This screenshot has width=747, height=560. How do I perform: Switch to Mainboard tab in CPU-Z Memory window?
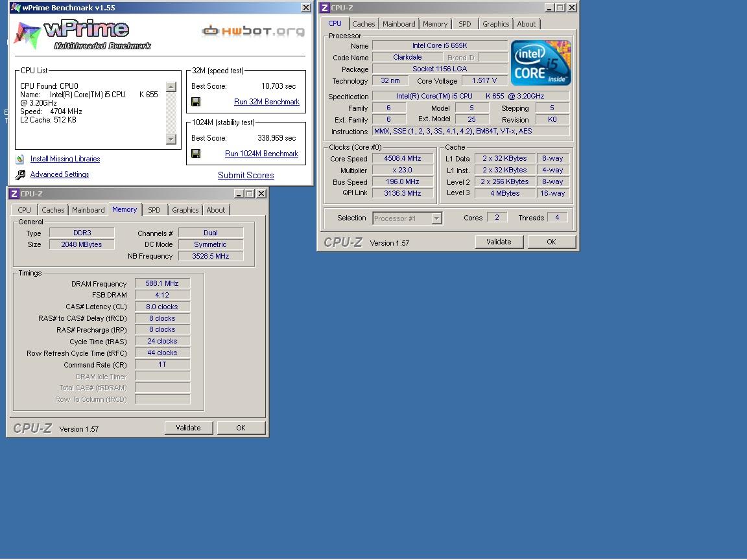coord(88,210)
